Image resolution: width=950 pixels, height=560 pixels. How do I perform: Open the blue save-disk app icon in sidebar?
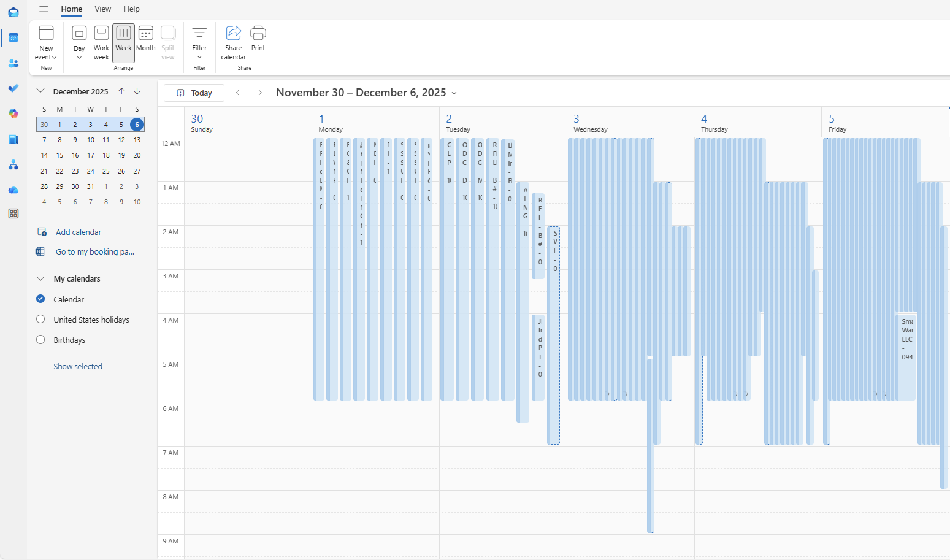coord(13,139)
